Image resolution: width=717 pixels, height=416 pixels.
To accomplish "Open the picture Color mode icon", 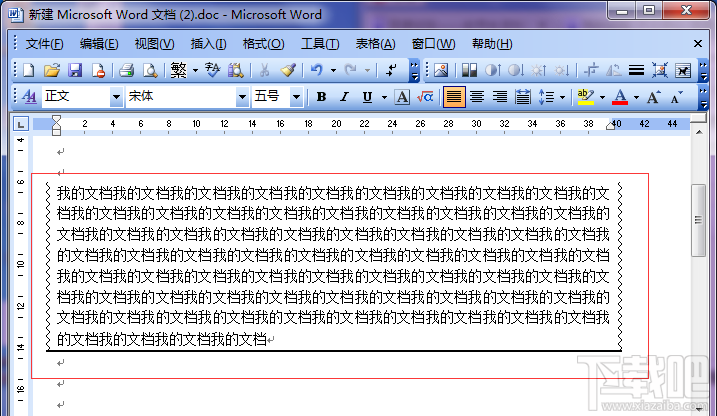I will coord(469,70).
